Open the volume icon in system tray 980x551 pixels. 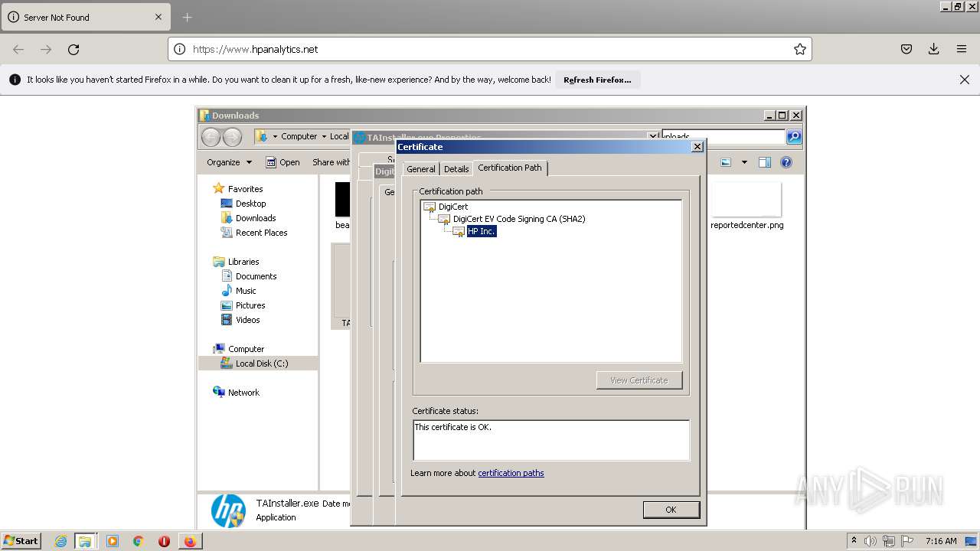pyautogui.click(x=871, y=541)
